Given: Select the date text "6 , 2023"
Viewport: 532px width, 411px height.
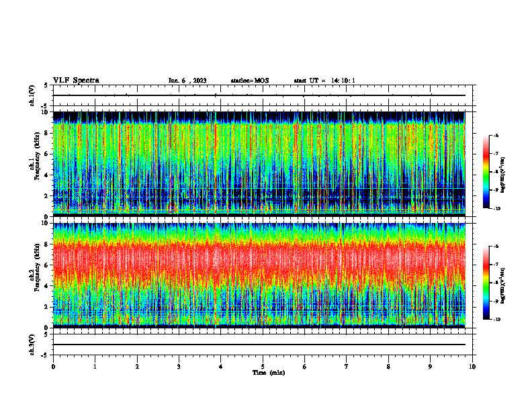Looking at the screenshot, I should coord(194,81).
